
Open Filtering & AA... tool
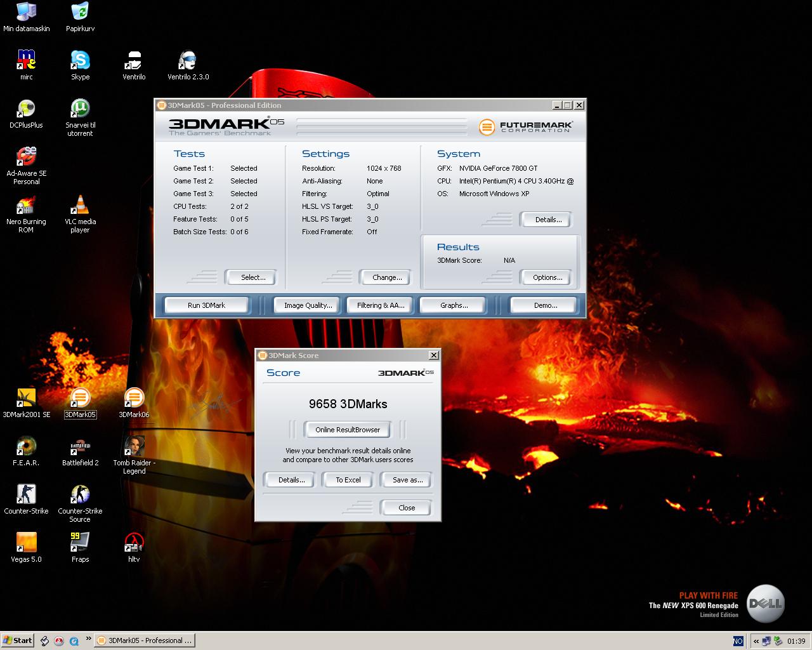pos(380,305)
